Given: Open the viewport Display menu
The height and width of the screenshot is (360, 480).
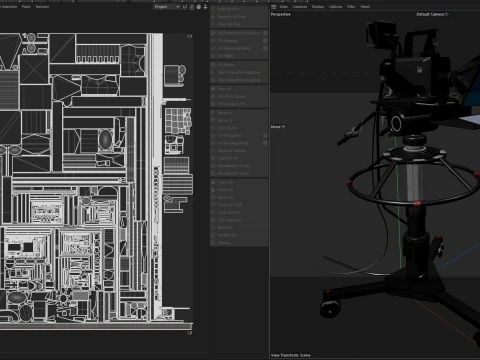Looking at the screenshot, I should (x=318, y=7).
